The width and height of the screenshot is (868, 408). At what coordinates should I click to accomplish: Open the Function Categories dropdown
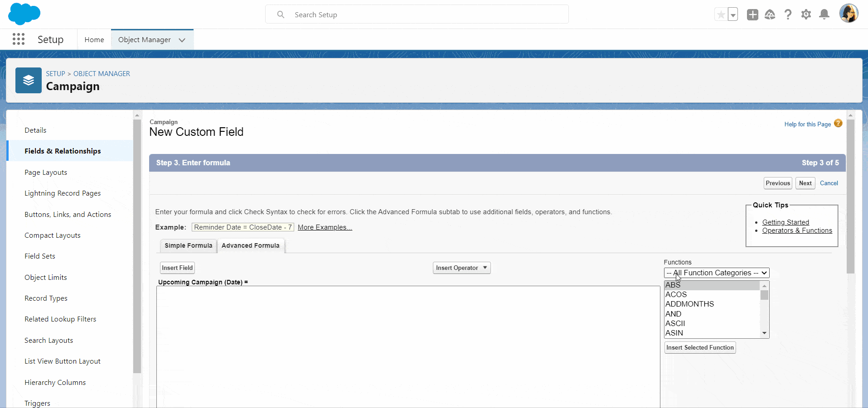[716, 273]
